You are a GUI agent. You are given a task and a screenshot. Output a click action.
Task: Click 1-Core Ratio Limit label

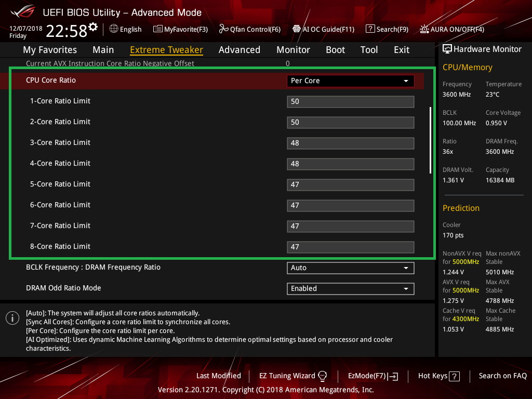pyautogui.click(x=60, y=101)
